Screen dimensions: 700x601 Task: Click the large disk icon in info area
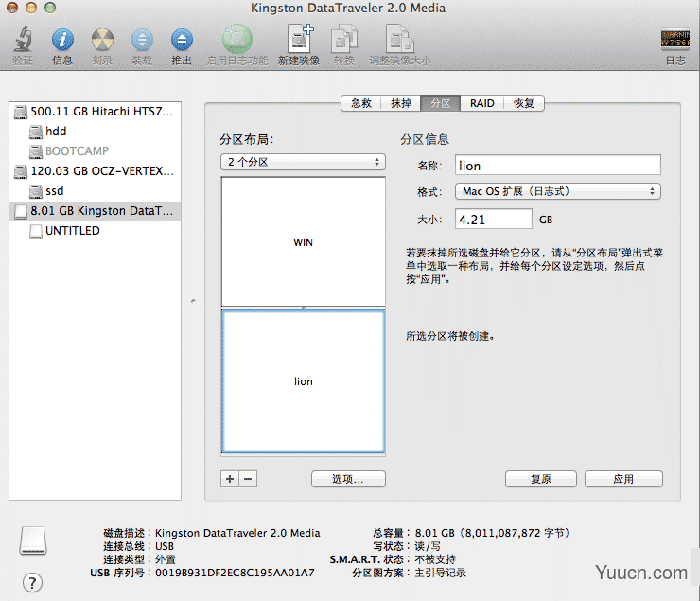tap(33, 540)
